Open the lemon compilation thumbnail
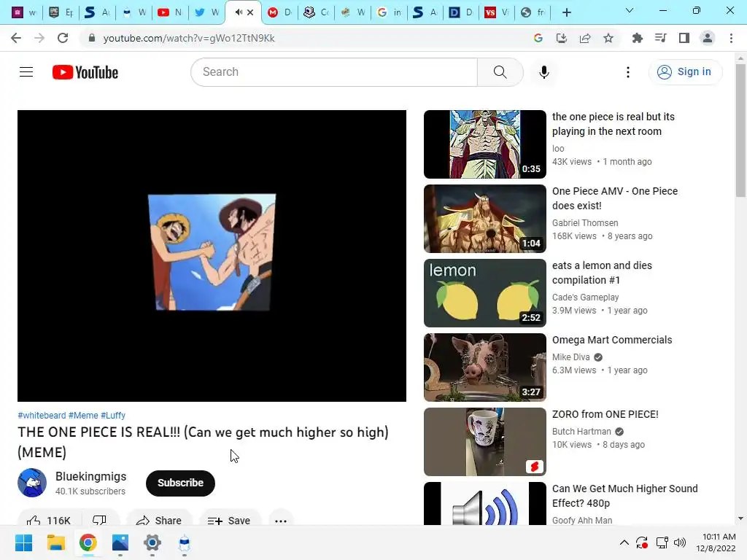 [x=485, y=293]
